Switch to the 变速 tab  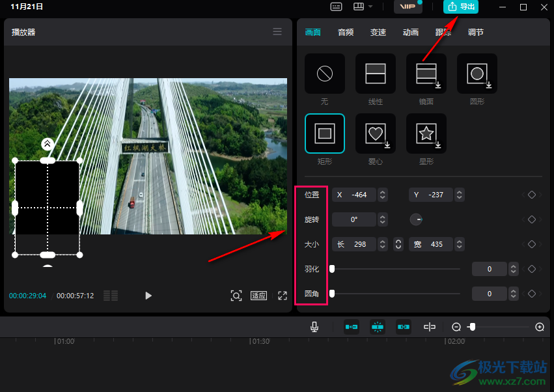378,32
